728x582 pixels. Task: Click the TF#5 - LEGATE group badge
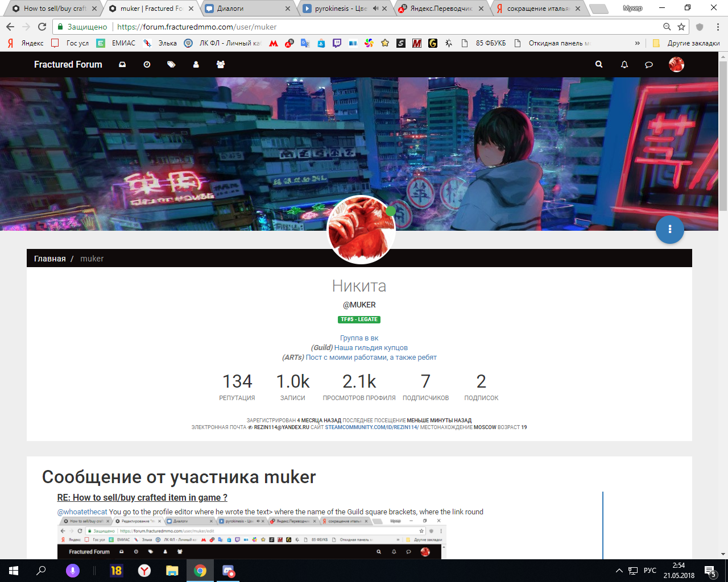[x=359, y=319]
